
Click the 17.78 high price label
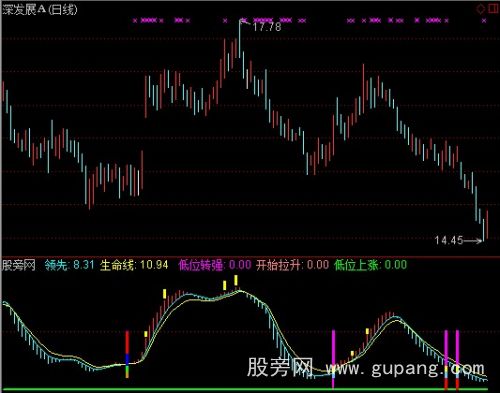pyautogui.click(x=267, y=27)
